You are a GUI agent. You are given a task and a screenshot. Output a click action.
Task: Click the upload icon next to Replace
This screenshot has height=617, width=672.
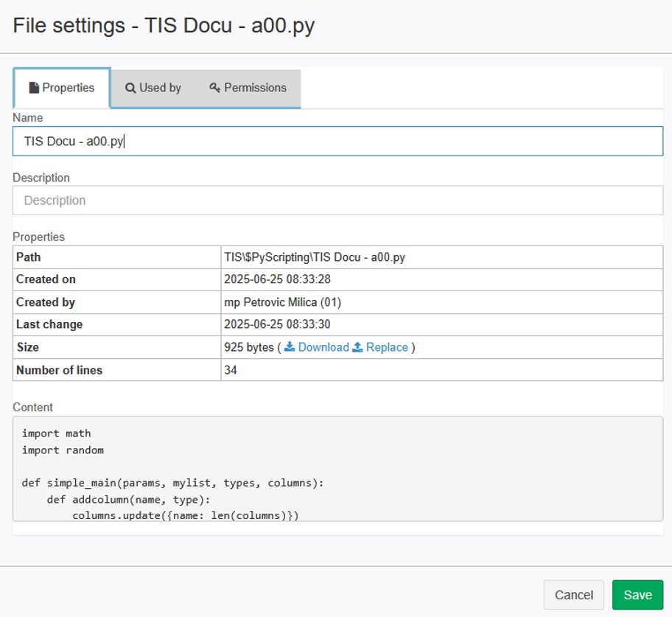pyautogui.click(x=357, y=347)
